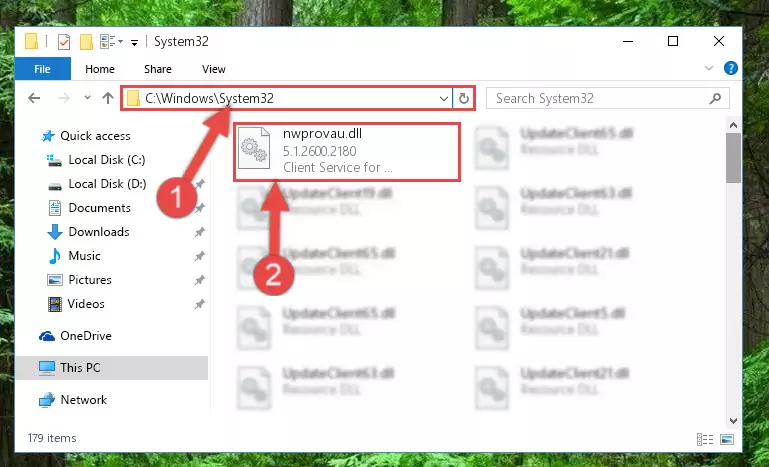Maximize the System32 window
769x467 pixels.
(673, 42)
